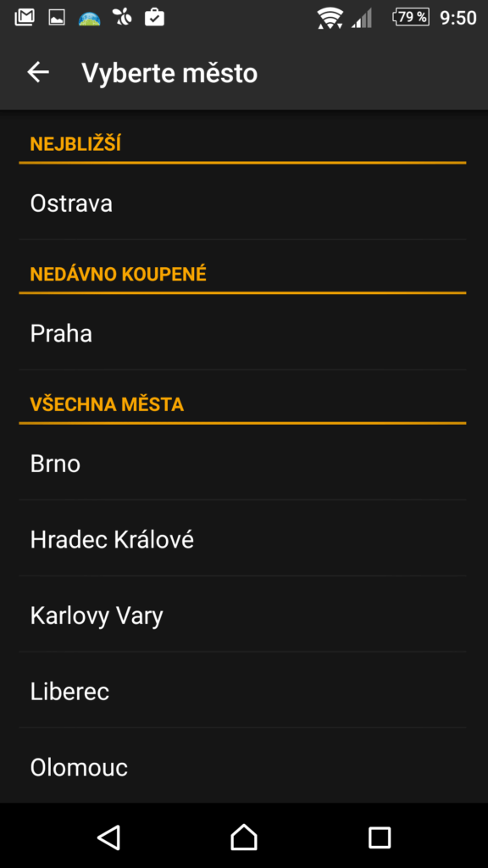Open recent apps square icon
This screenshot has width=488, height=868.
(x=380, y=837)
